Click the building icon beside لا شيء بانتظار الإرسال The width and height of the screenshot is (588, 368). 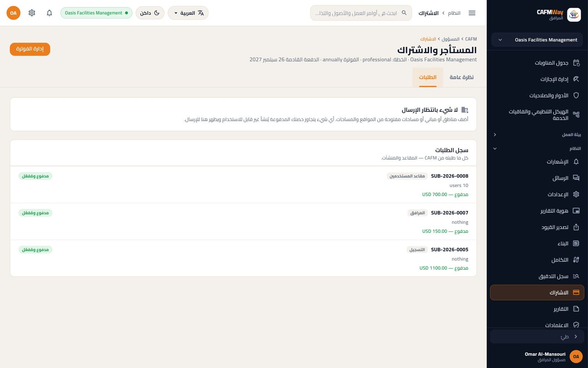click(x=465, y=110)
